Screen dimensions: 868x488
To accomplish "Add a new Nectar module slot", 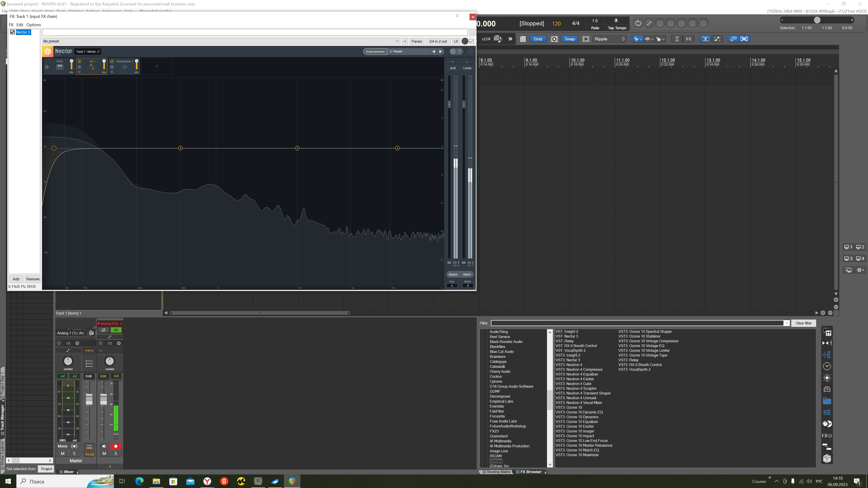I will pyautogui.click(x=157, y=66).
